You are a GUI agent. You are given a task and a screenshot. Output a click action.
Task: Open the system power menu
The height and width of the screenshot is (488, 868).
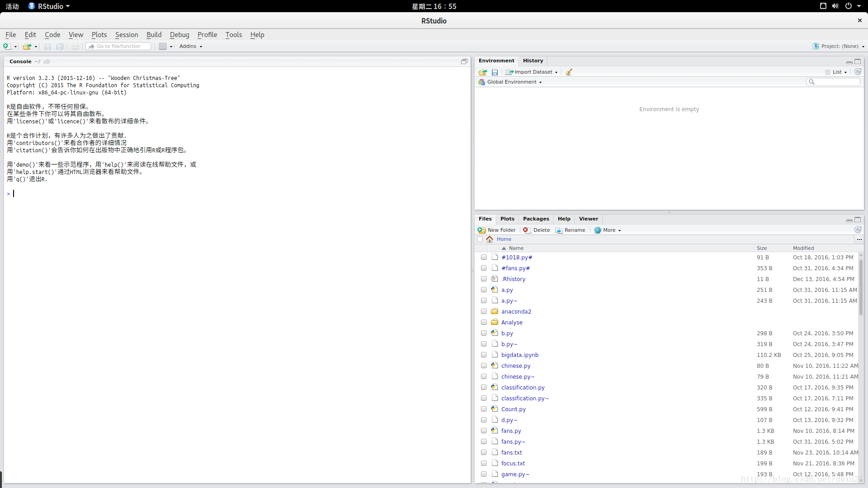pyautogui.click(x=852, y=6)
